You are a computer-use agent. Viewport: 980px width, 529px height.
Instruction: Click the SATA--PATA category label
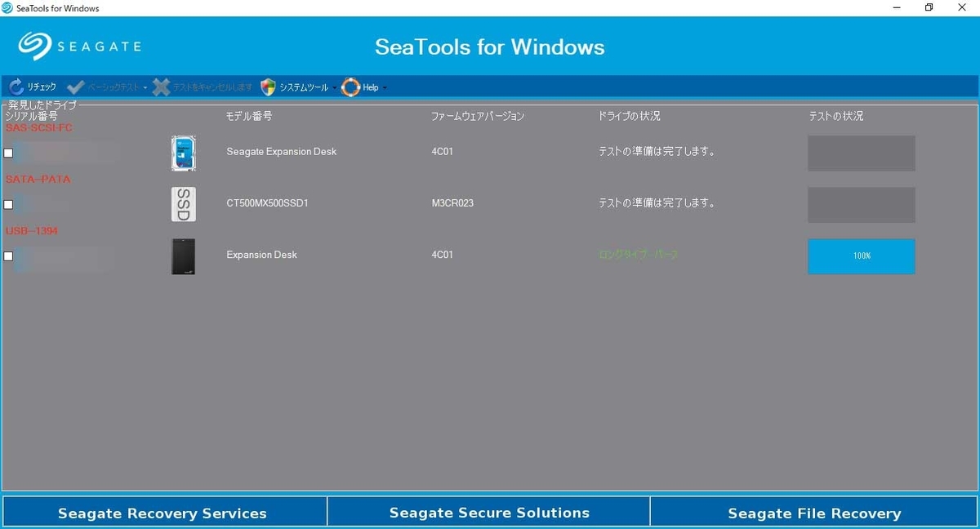point(38,179)
